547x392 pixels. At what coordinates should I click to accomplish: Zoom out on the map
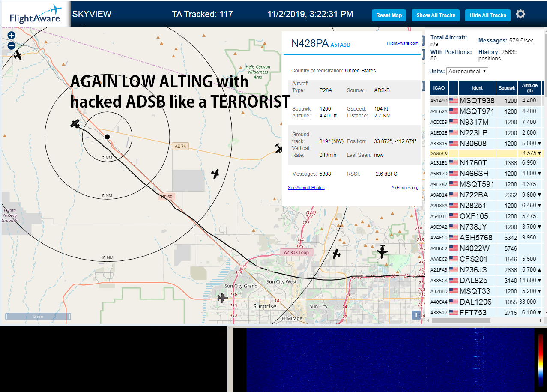click(12, 46)
